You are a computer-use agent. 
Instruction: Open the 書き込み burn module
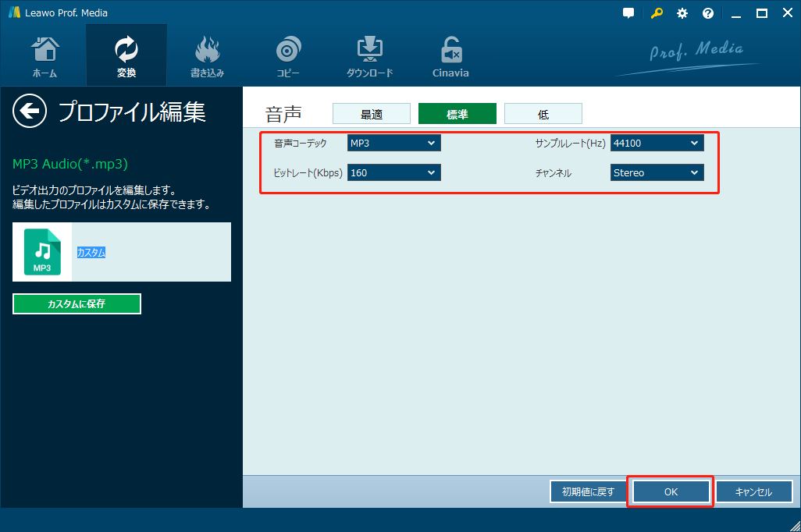point(208,56)
